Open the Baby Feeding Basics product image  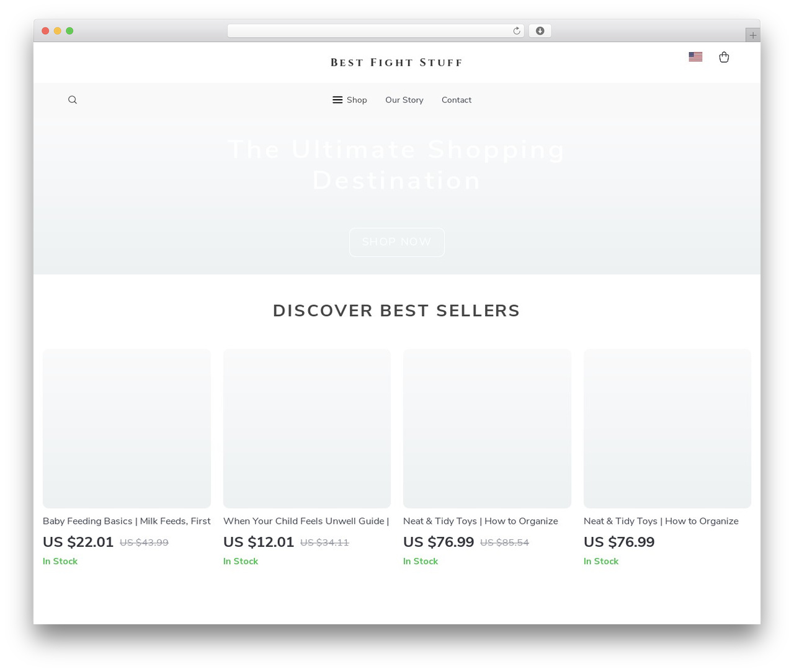click(127, 428)
